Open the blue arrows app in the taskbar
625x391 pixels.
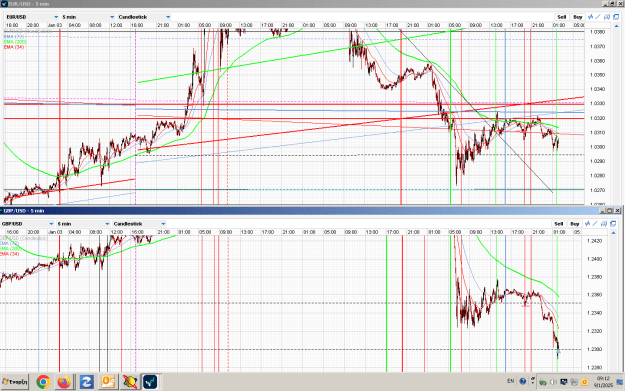point(86,382)
